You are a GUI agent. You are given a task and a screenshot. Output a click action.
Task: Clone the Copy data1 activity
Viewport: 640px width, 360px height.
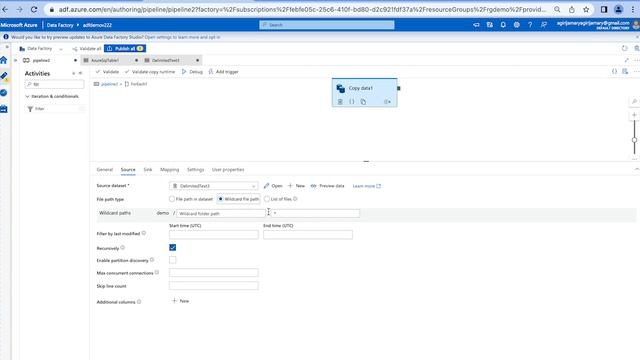tap(363, 102)
